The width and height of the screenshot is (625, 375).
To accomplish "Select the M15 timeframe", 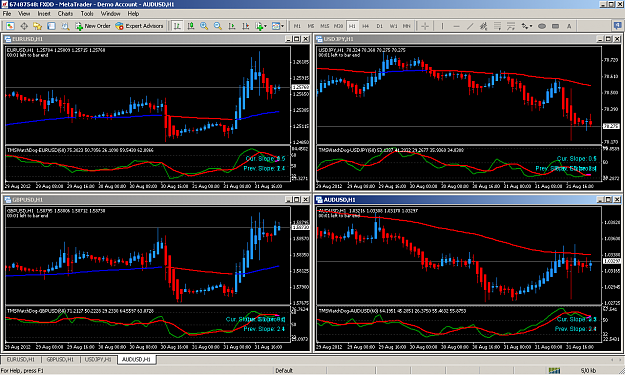I will click(324, 26).
